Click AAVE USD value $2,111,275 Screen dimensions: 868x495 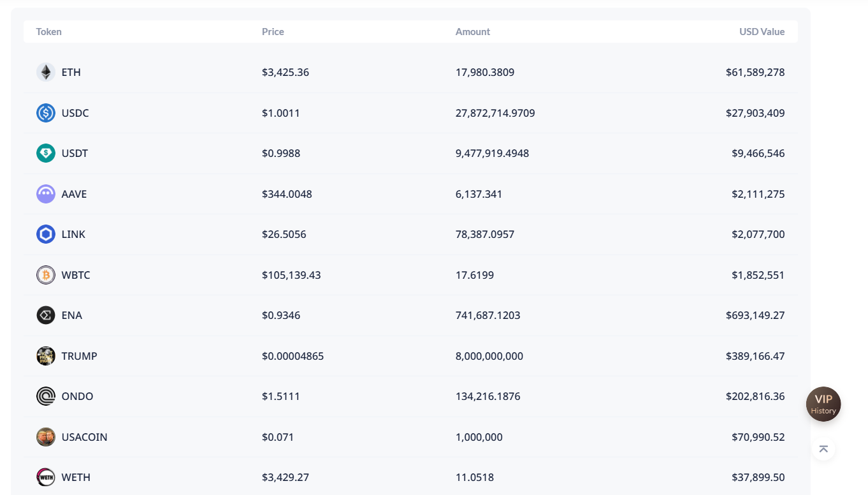click(x=758, y=194)
